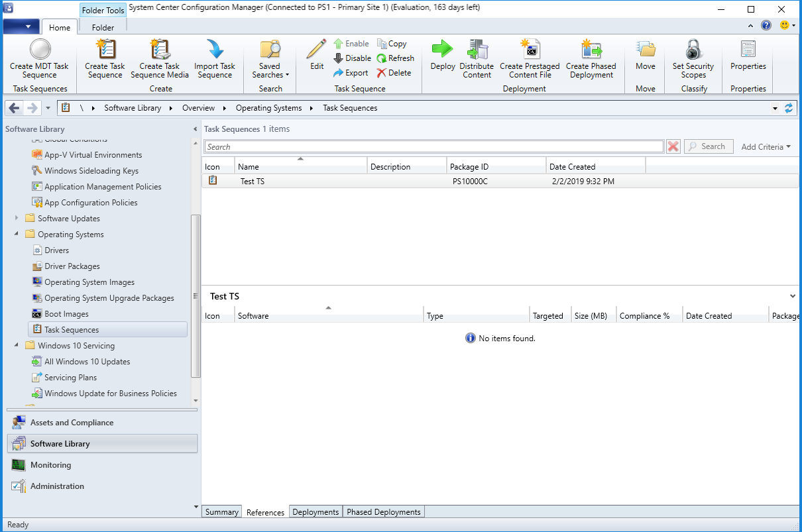Click Import Task Sequence arrow icon
The height and width of the screenshot is (532, 802).
pyautogui.click(x=215, y=50)
